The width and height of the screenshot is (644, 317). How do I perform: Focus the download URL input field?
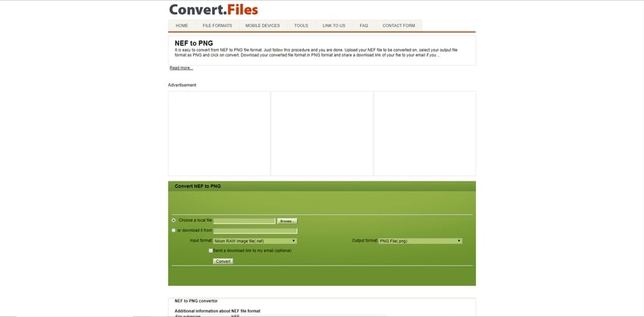pos(255,231)
